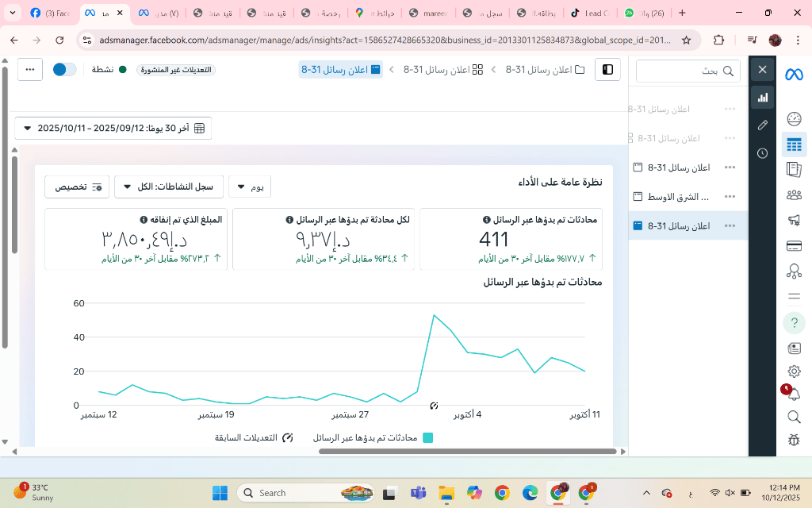Open the last 30 days date range dropdown
This screenshot has height=508, width=812.
coord(113,128)
